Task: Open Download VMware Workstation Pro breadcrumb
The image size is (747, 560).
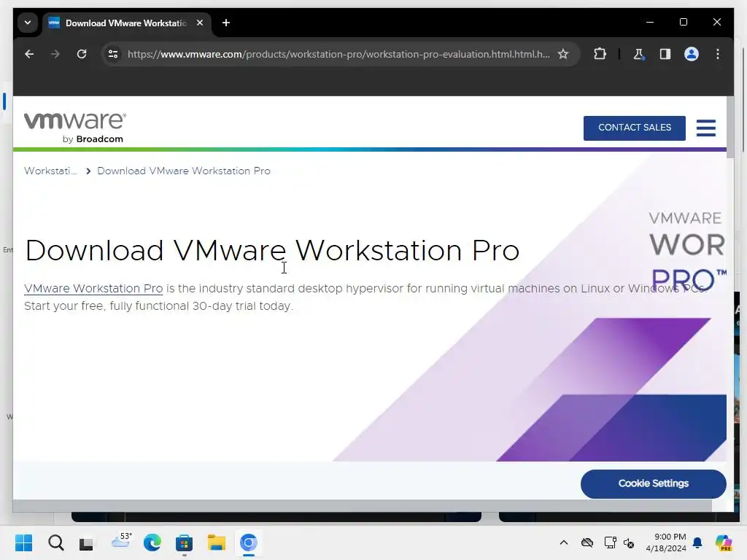Action: coord(184,171)
